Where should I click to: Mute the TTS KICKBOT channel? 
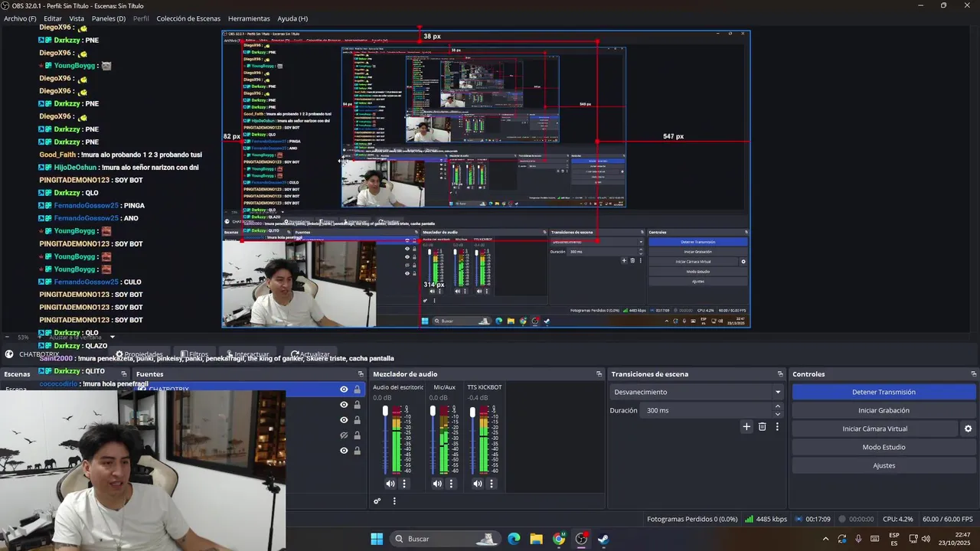477,484
